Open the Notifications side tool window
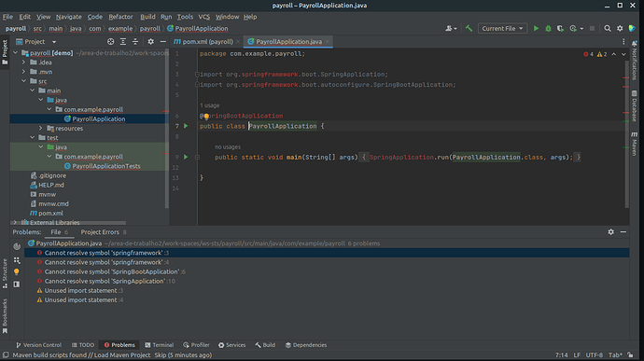The width and height of the screenshot is (644, 361). point(635,61)
